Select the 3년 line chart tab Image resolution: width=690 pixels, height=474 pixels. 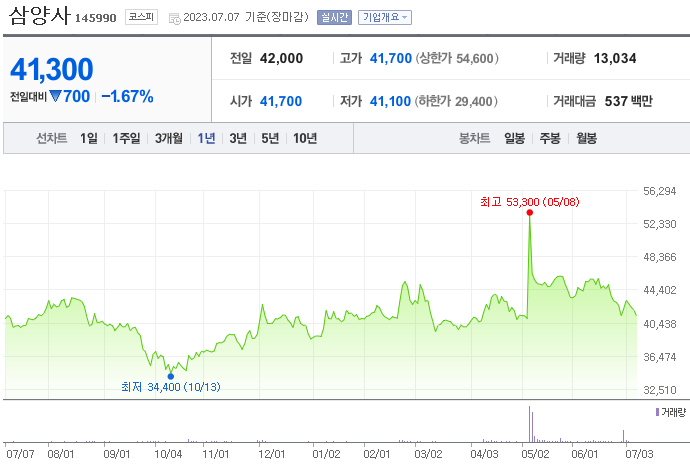(x=238, y=138)
